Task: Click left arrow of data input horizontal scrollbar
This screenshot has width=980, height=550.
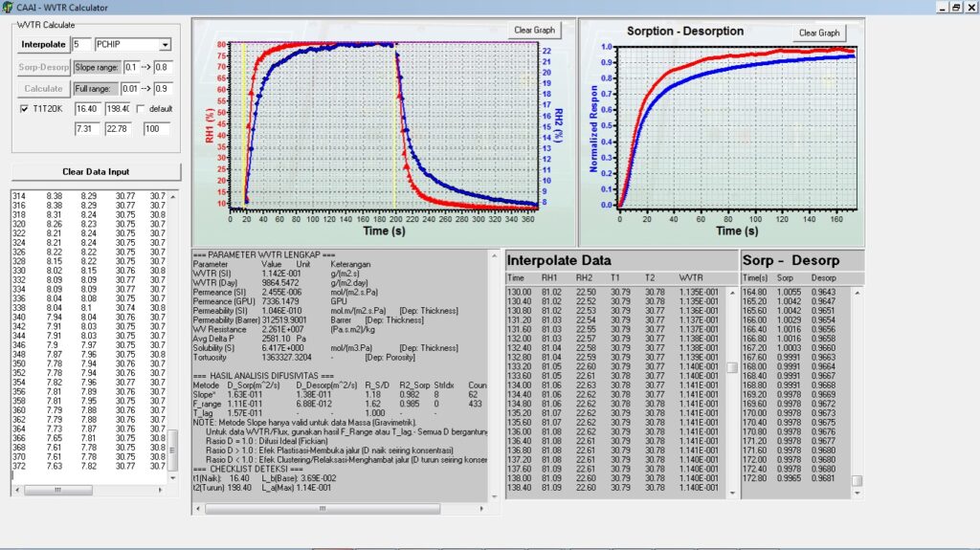Action: coord(16,488)
